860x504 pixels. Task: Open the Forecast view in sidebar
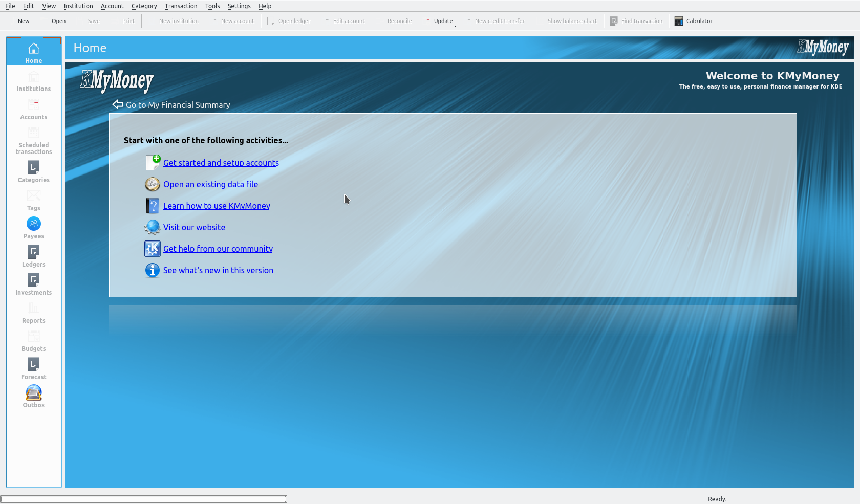34,369
